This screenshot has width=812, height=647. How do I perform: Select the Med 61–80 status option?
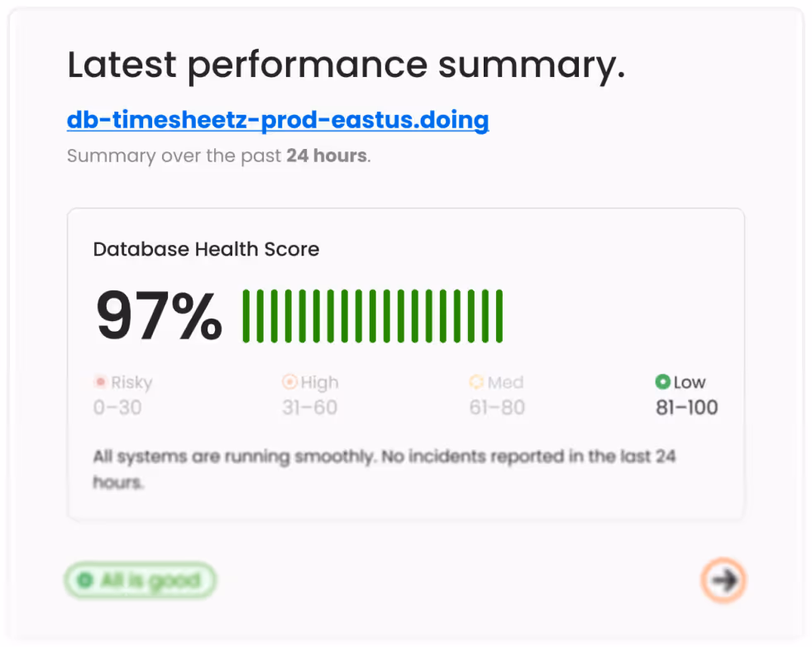click(497, 395)
